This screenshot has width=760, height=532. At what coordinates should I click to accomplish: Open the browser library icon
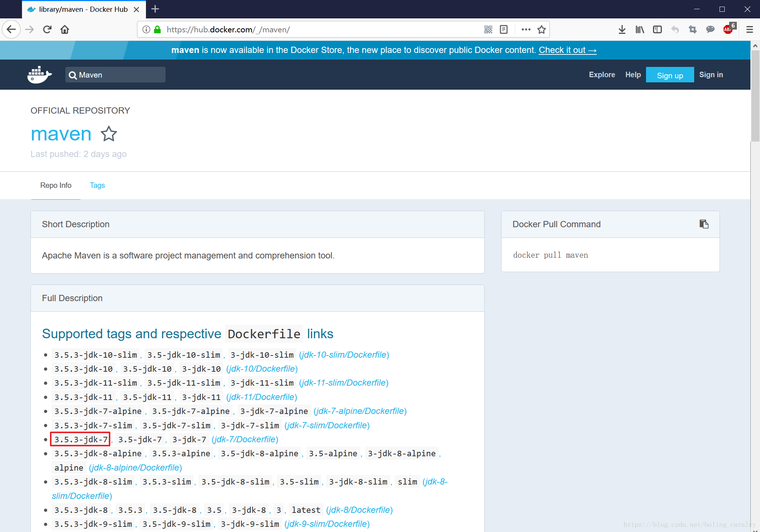640,29
